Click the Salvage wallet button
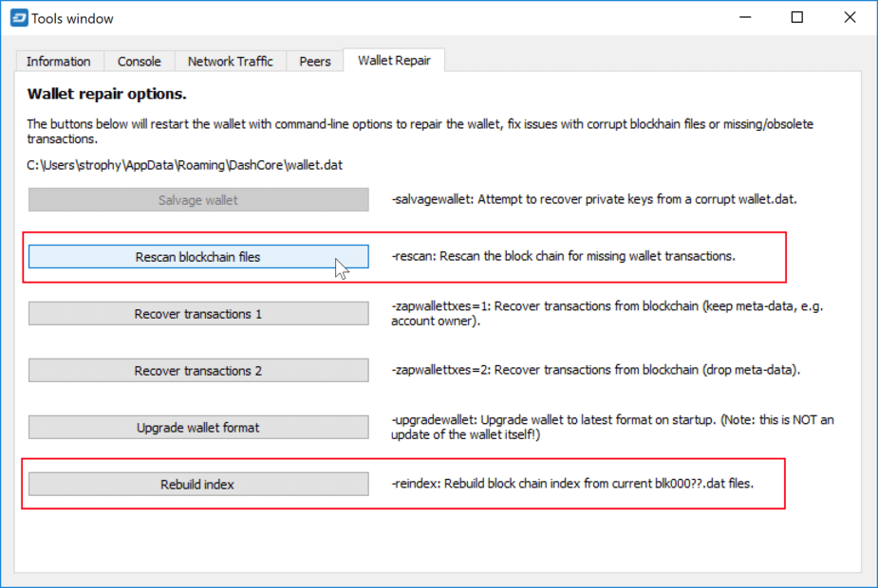878x588 pixels. [x=198, y=200]
